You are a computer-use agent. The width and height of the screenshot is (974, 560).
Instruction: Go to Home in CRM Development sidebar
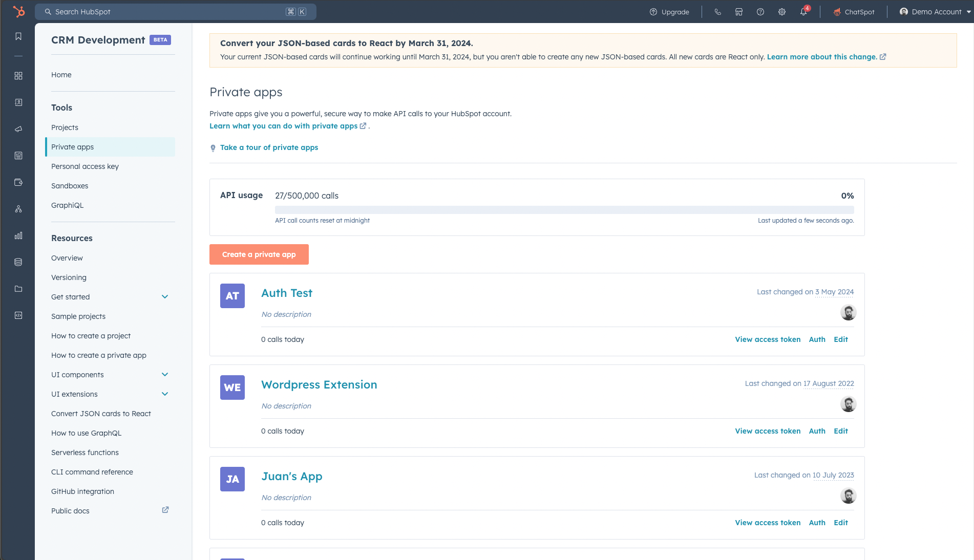pyautogui.click(x=61, y=75)
